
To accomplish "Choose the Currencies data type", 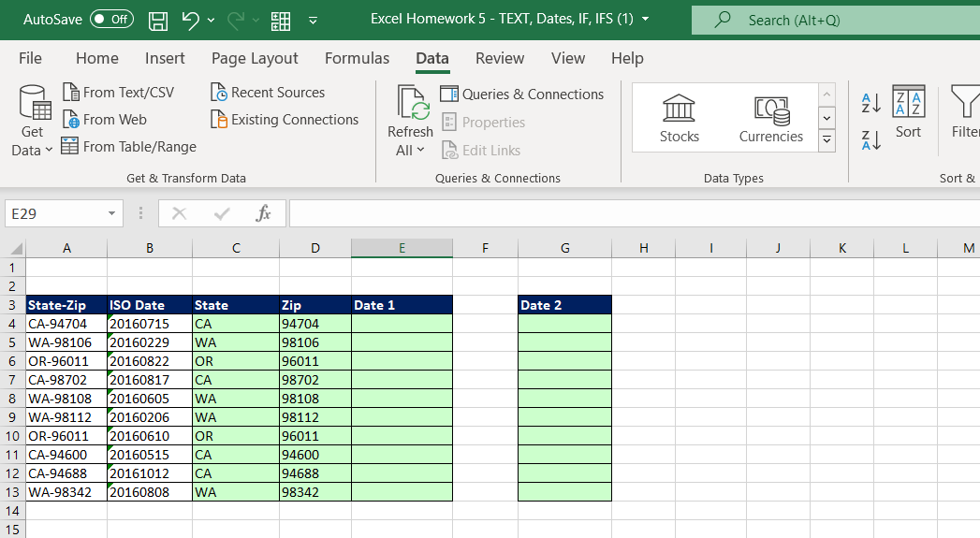I will pos(770,118).
